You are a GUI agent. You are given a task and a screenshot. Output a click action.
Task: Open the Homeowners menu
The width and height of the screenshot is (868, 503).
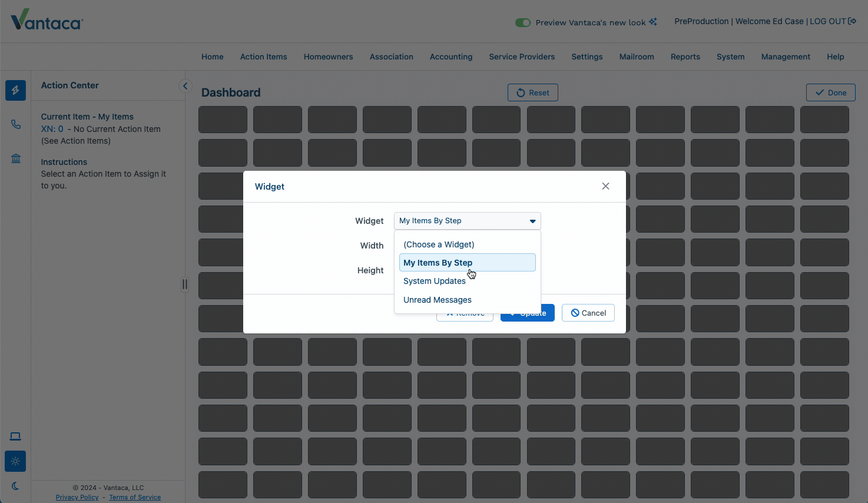329,57
